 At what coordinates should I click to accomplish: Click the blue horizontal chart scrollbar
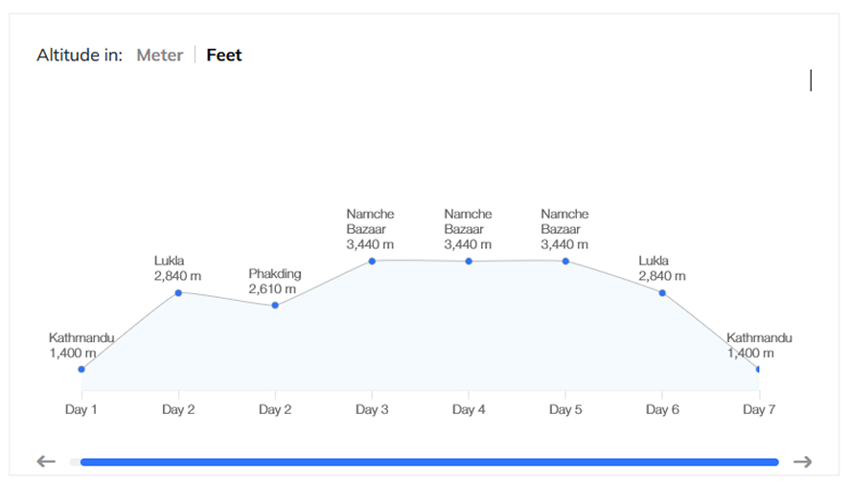pos(428,462)
